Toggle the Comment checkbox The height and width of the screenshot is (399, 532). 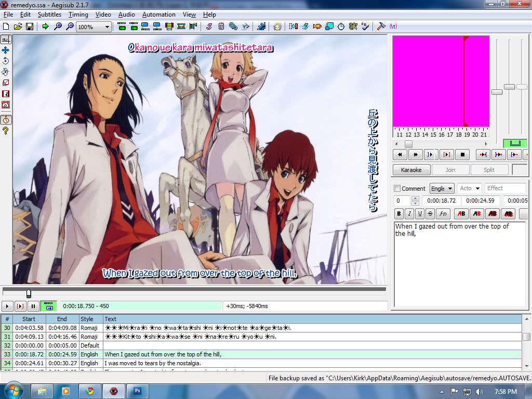pos(397,189)
